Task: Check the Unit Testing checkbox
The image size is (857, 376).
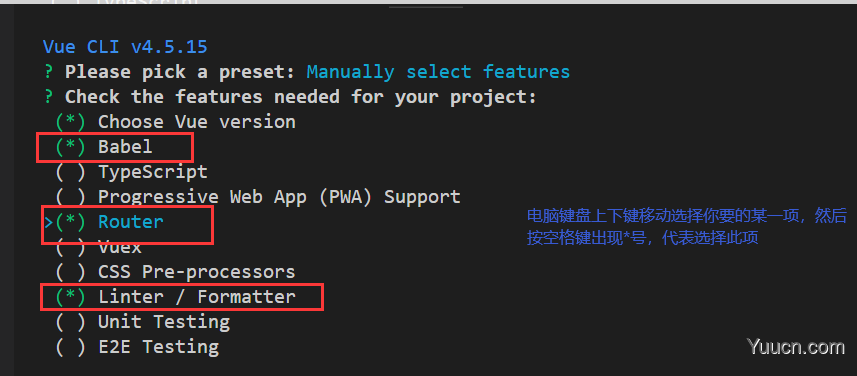Action: point(71,322)
